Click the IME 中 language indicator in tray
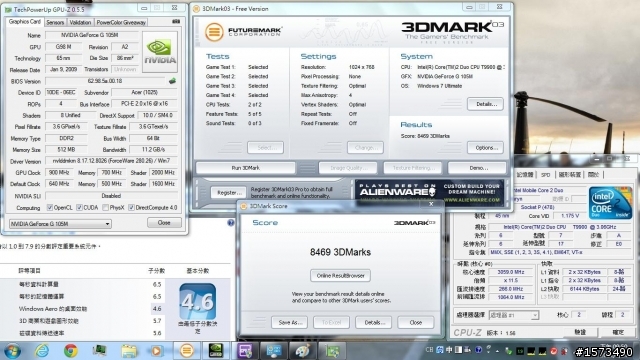Image resolution: width=640 pixels, height=360 pixels. 449,350
